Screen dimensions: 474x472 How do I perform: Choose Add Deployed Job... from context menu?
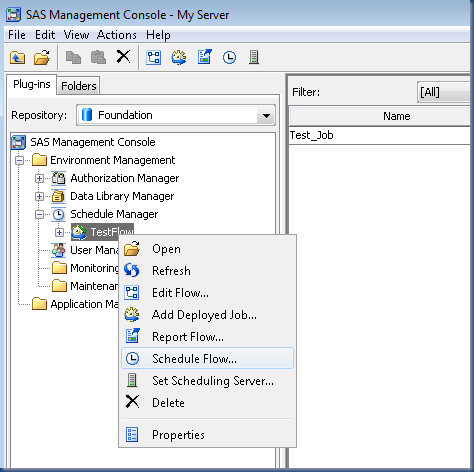click(x=207, y=315)
